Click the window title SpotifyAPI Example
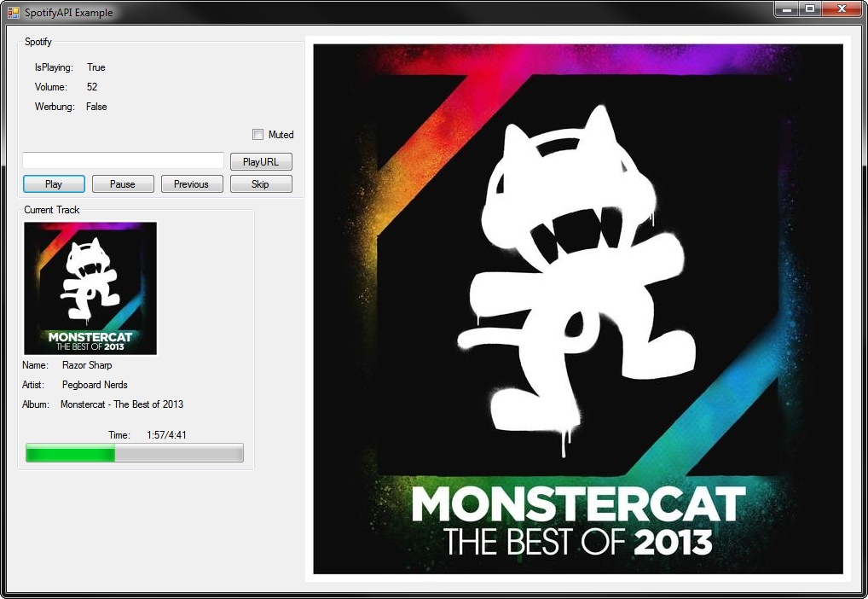This screenshot has height=599, width=868. tap(69, 12)
